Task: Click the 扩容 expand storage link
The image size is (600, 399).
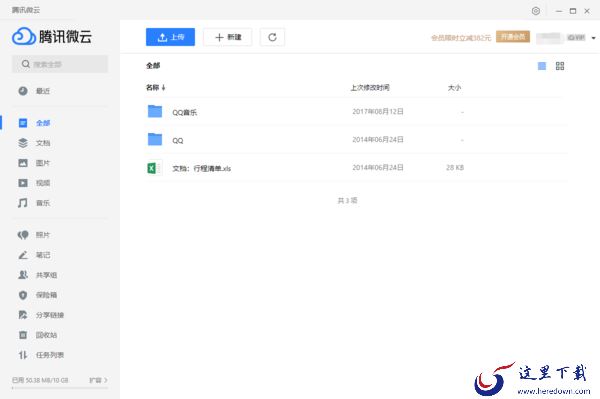Action: pyautogui.click(x=98, y=380)
